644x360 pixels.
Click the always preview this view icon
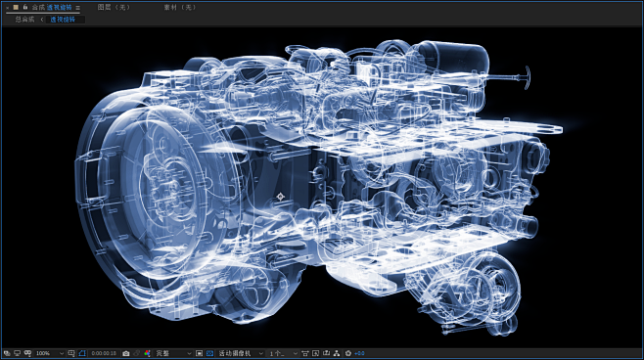click(x=7, y=353)
